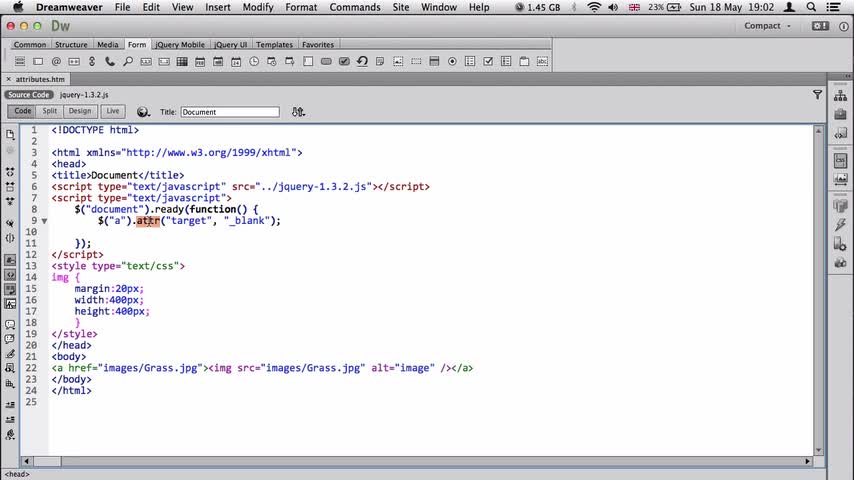The width and height of the screenshot is (854, 480).
Task: Expand collapsed panels double-arrow at right dock
Action: (x=848, y=76)
